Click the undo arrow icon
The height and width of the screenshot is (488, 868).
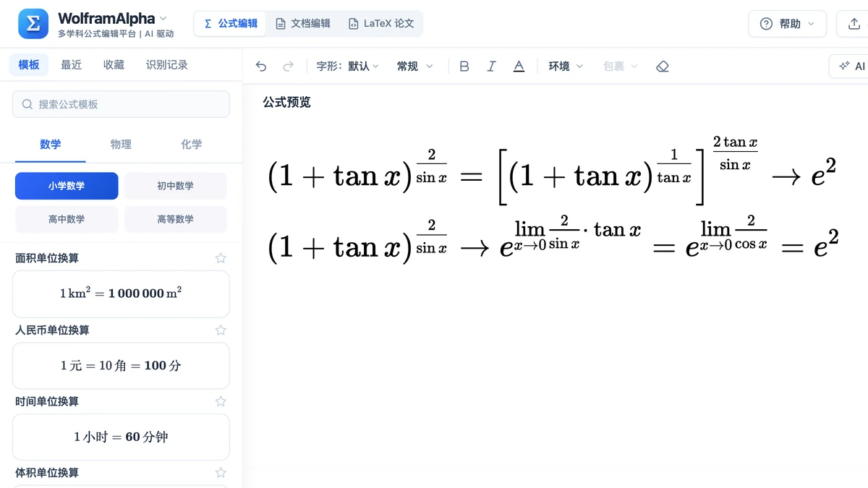[x=261, y=67]
